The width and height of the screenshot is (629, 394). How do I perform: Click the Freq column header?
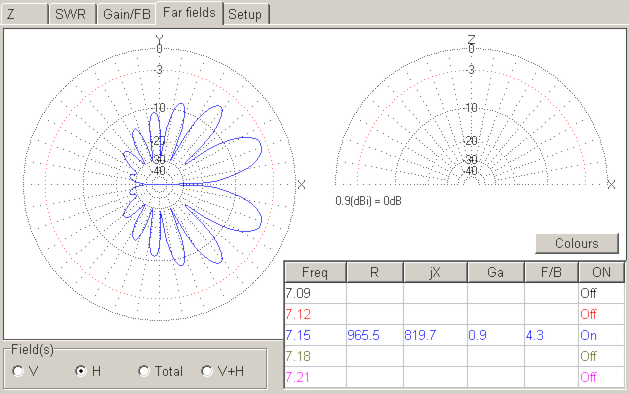[315, 272]
